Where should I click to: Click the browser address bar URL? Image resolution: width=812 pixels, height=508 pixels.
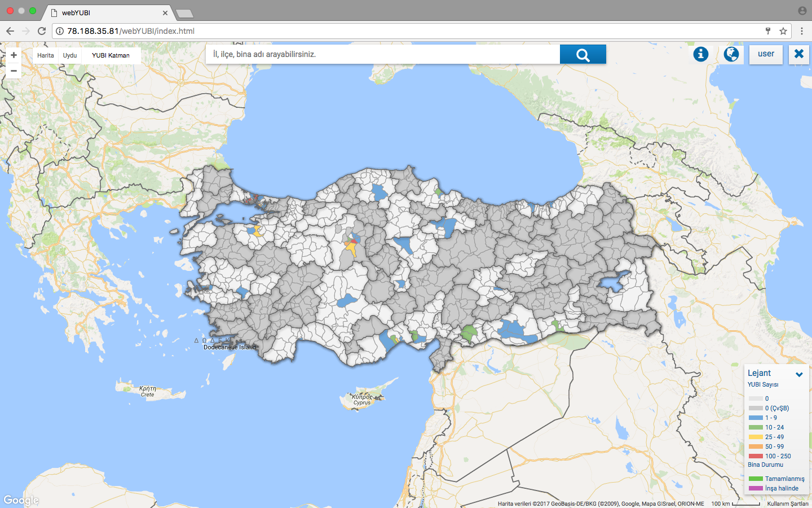[131, 31]
